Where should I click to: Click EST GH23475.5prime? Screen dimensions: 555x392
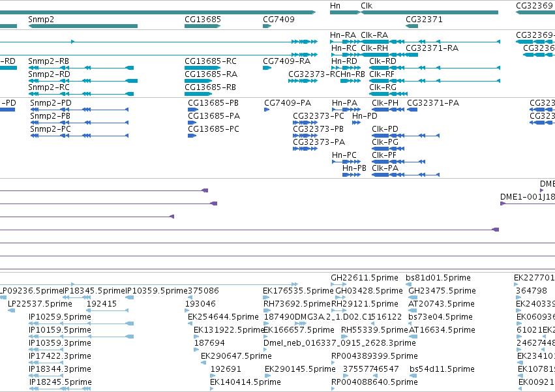(442, 291)
